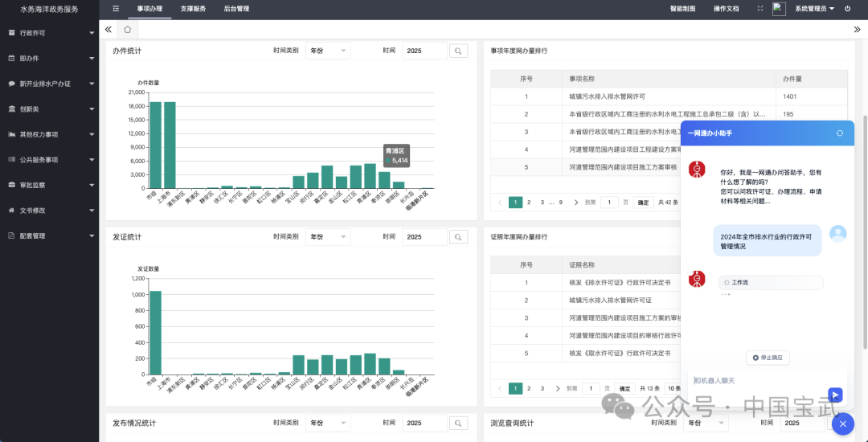Open 智能制图 in top bar
Image resolution: width=868 pixels, height=442 pixels.
(x=682, y=9)
